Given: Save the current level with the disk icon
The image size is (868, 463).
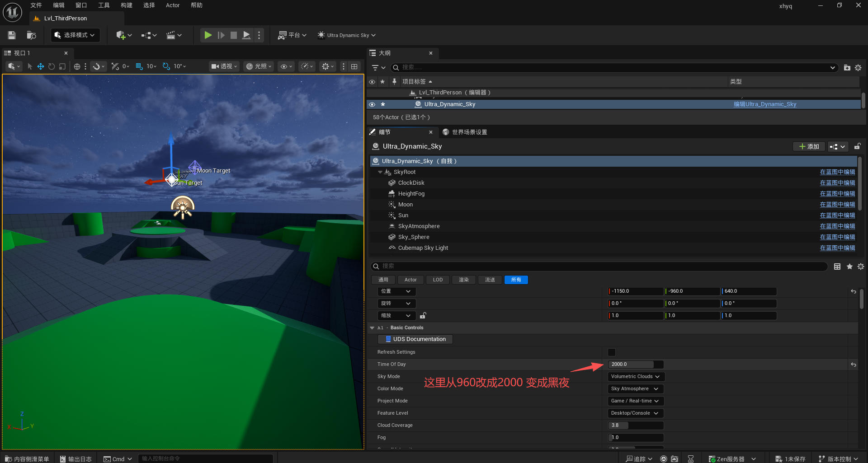Looking at the screenshot, I should click(x=12, y=35).
